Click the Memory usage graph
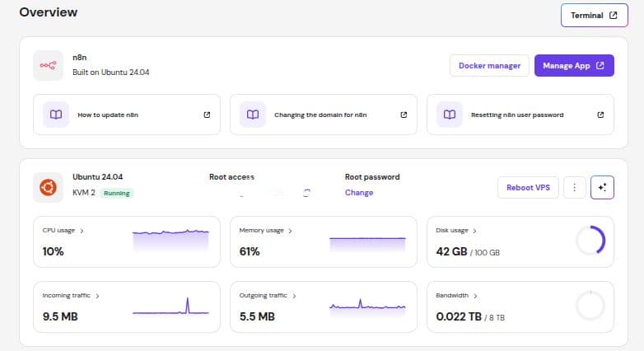This screenshot has width=644, height=351. 367,243
